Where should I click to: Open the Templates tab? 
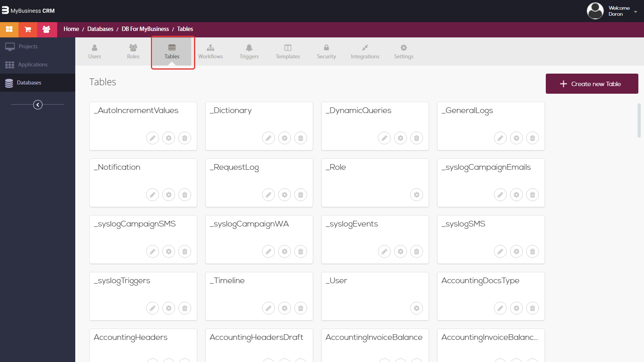(288, 51)
